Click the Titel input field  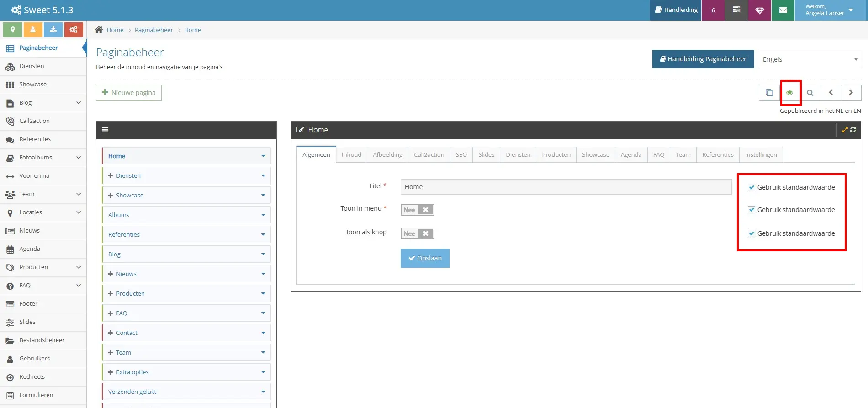coord(566,187)
